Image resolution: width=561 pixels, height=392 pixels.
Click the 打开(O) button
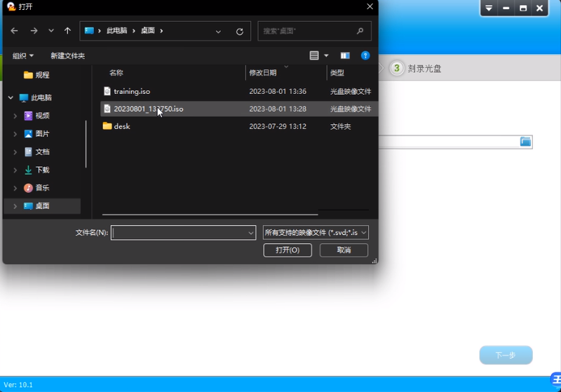288,250
